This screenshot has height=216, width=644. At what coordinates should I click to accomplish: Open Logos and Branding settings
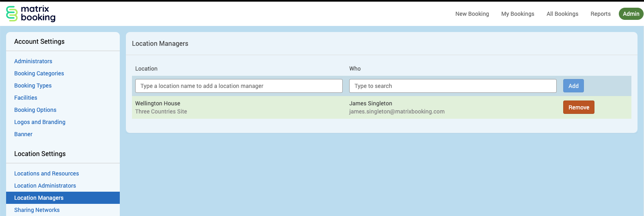tap(40, 122)
